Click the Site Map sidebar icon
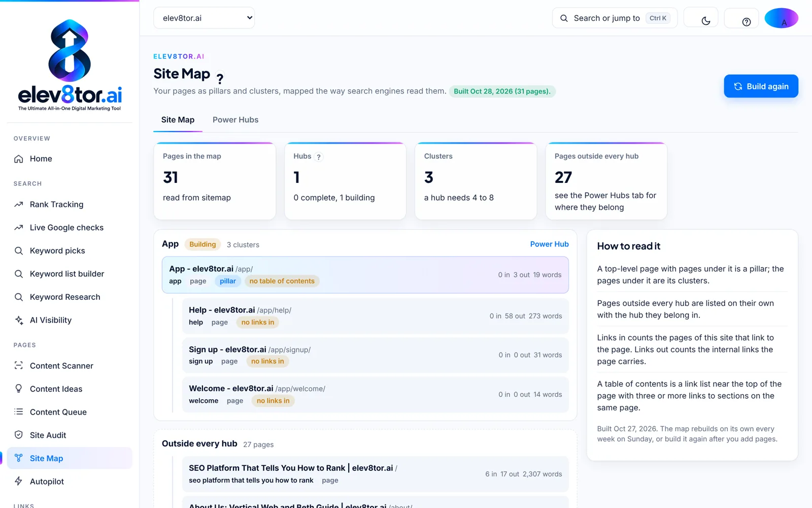 click(19, 458)
